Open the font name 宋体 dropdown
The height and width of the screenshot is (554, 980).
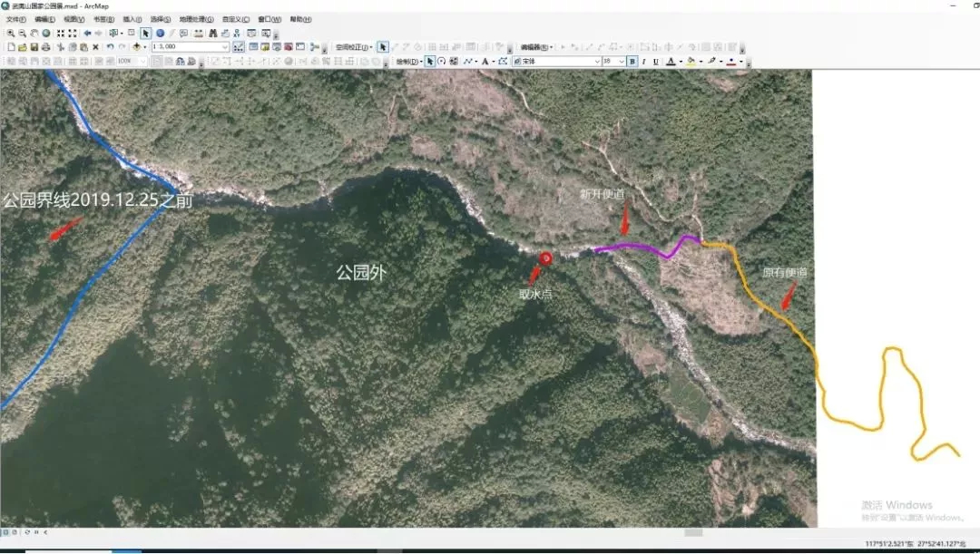click(597, 62)
